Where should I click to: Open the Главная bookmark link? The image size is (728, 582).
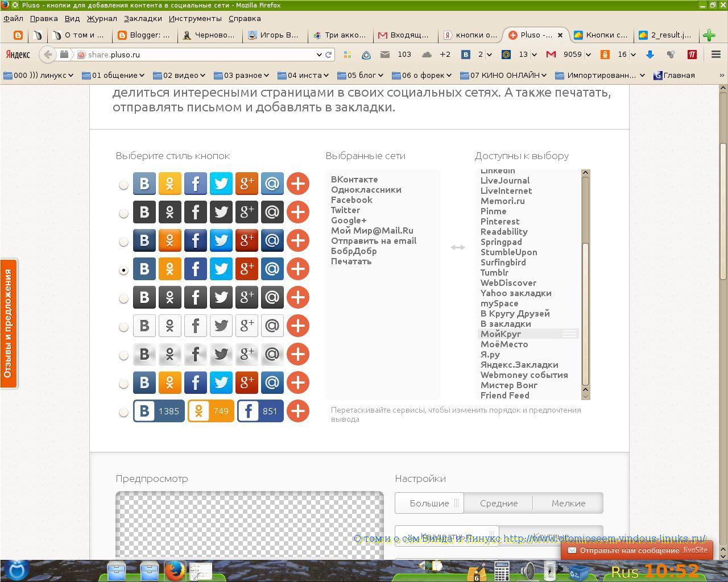point(675,75)
